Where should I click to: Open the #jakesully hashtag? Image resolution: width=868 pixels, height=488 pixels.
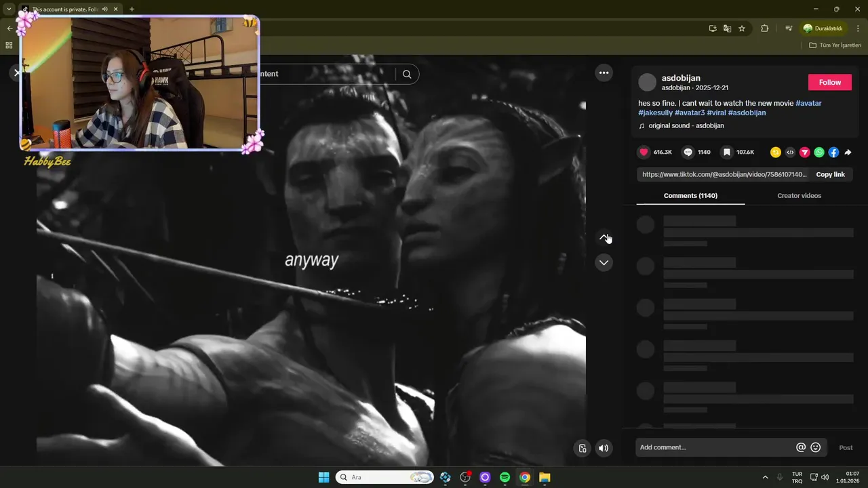(655, 113)
